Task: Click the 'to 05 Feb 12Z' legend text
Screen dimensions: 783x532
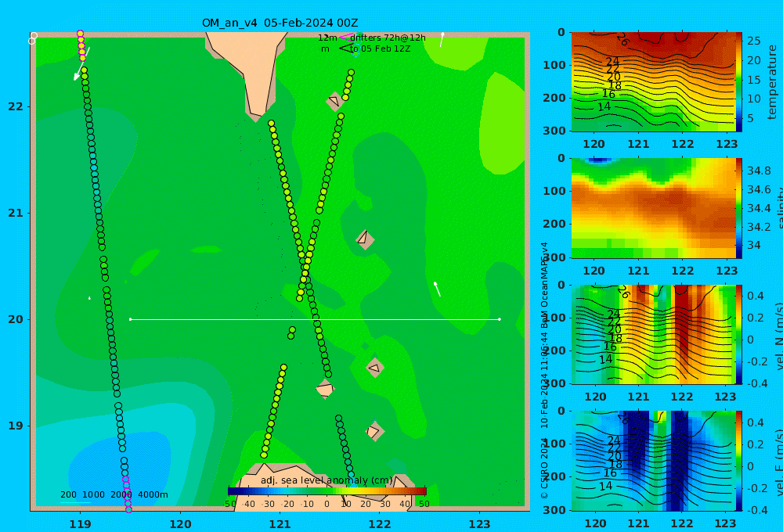Action: [380, 49]
